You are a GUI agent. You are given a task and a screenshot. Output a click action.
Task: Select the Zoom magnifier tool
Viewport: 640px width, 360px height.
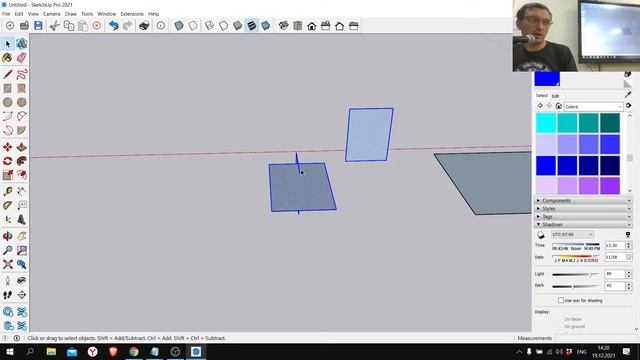pyautogui.click(x=8, y=250)
